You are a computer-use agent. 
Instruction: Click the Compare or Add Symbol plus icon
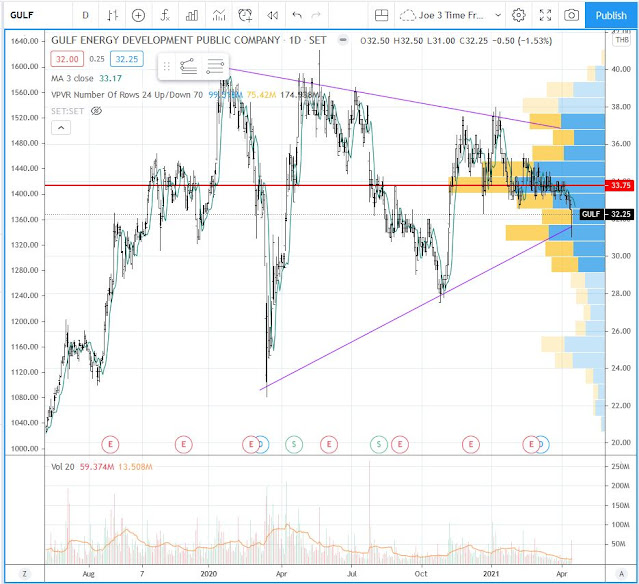pyautogui.click(x=139, y=15)
